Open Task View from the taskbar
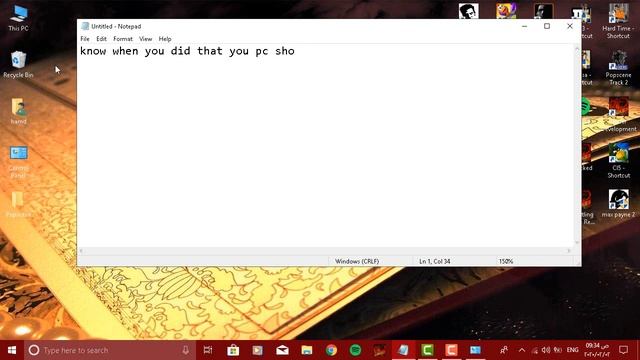The image size is (640, 360). click(x=208, y=350)
